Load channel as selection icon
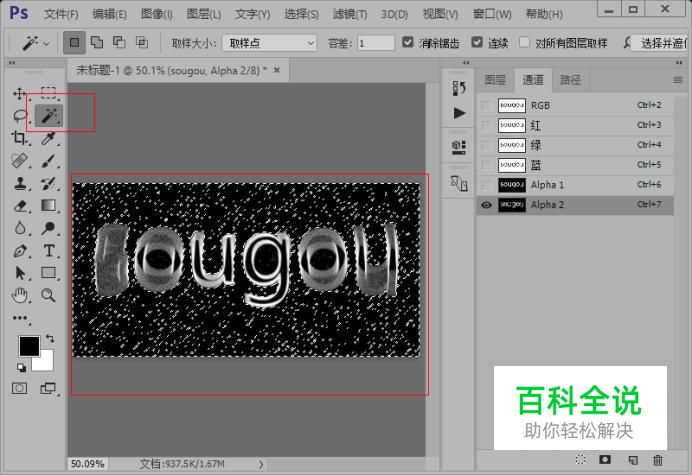The height and width of the screenshot is (475, 692). [580, 460]
